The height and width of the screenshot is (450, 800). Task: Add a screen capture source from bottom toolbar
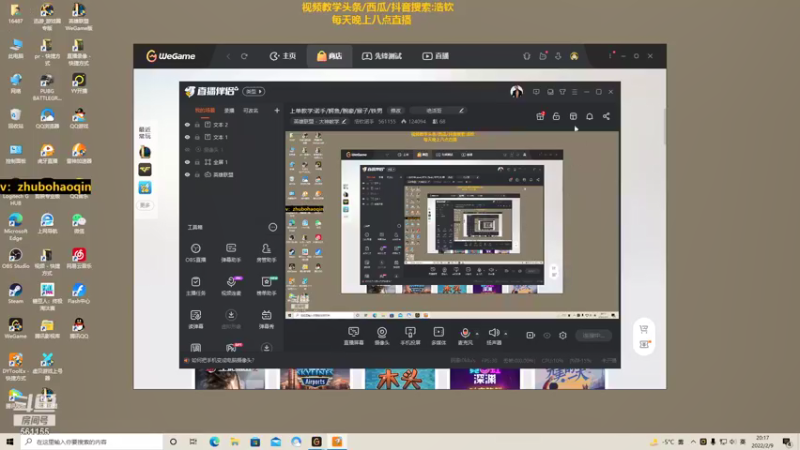(x=354, y=336)
